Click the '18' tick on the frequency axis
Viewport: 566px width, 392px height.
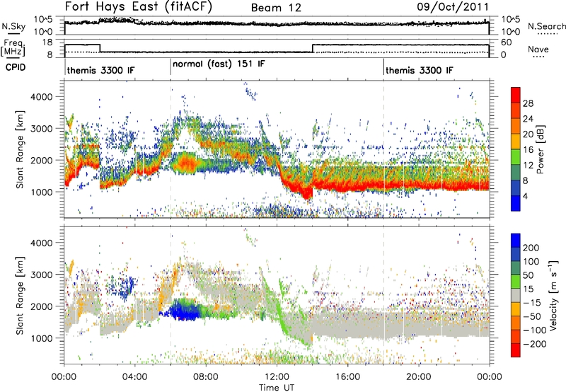click(47, 42)
